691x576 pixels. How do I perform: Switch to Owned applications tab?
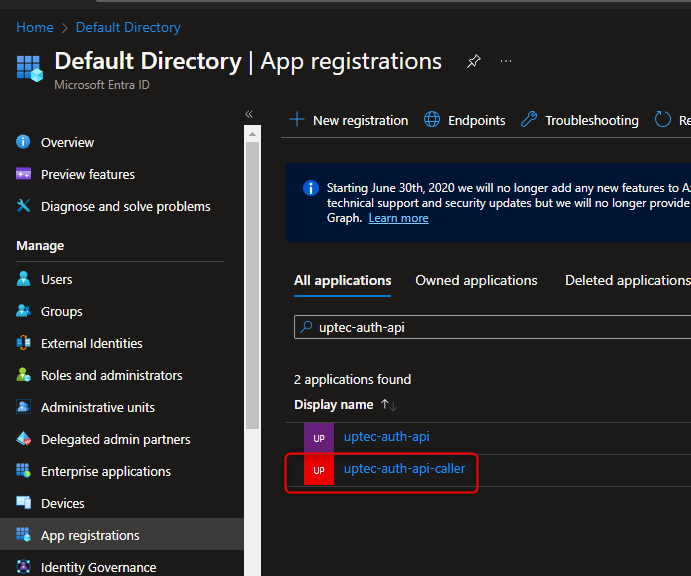pyautogui.click(x=476, y=281)
